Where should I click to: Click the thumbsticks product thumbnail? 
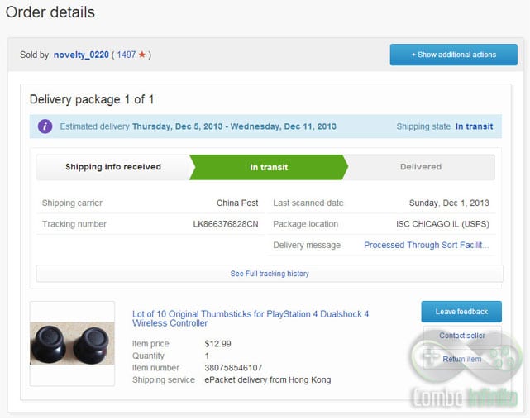pyautogui.click(x=72, y=343)
